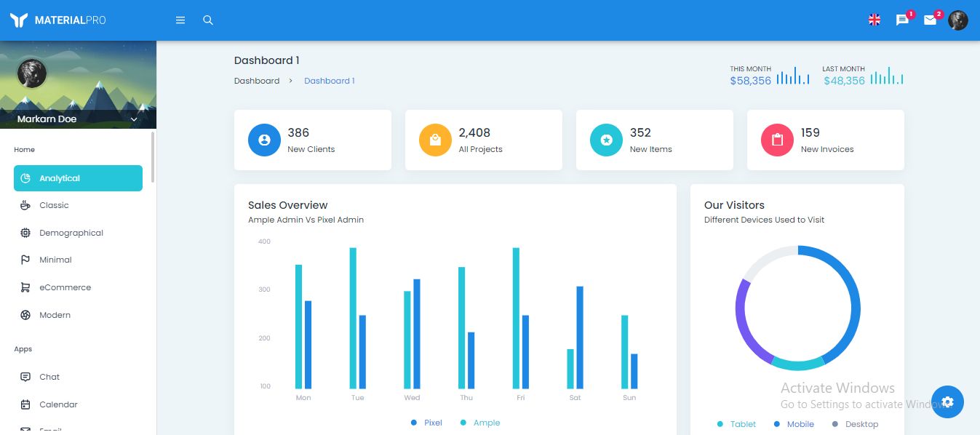Viewport: 980px width, 435px height.
Task: Open chat notifications icon in header
Action: click(902, 20)
